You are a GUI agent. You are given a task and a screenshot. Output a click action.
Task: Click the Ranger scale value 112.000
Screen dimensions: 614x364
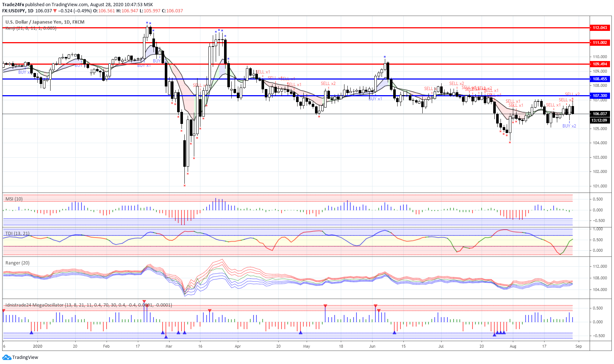(x=600, y=266)
